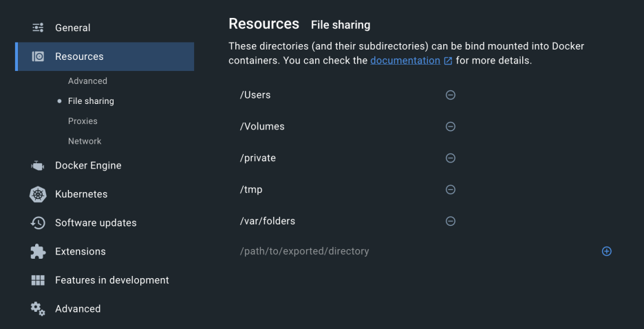Click the /Users directory path
644x329 pixels.
255,95
